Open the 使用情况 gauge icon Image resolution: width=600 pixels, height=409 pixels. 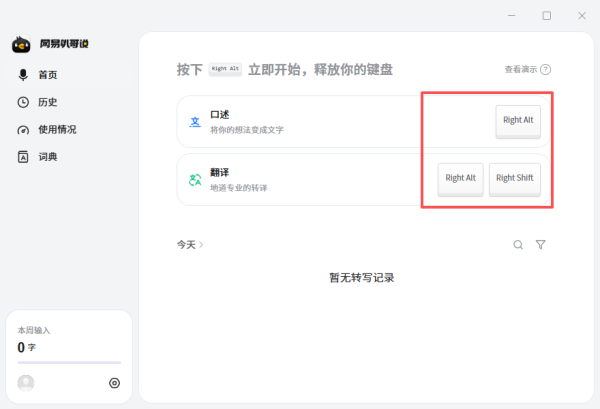pos(23,130)
